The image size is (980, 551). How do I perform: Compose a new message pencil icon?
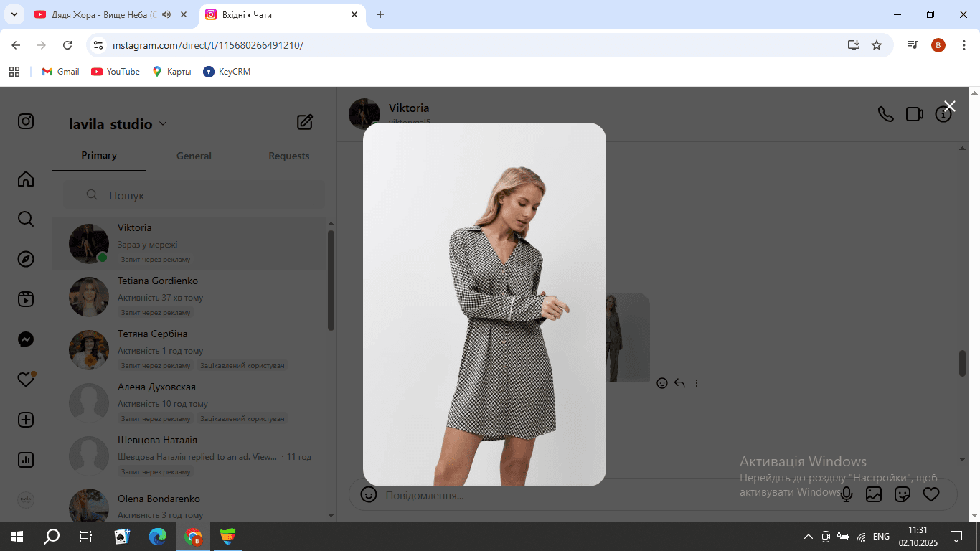point(305,122)
